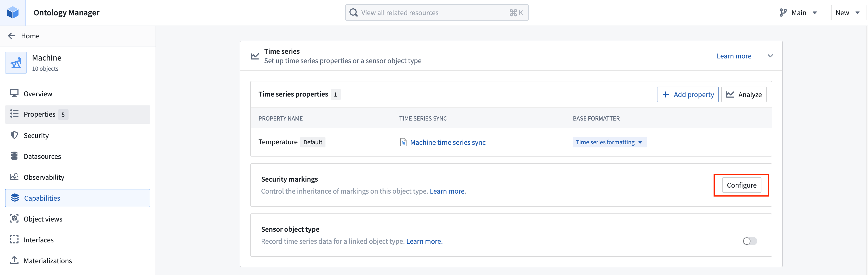Open the Time series formatting dropdown
This screenshot has width=868, height=275.
tap(609, 142)
